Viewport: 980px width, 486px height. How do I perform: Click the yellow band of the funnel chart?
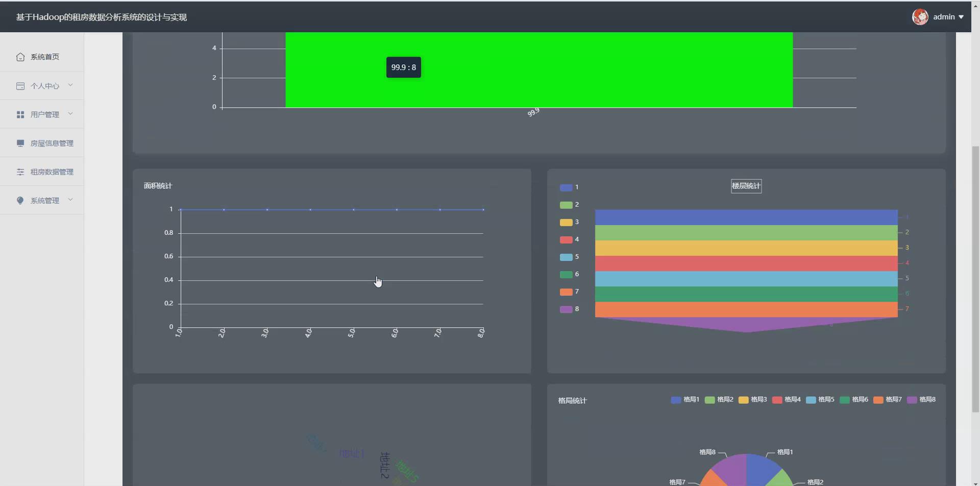(x=746, y=248)
